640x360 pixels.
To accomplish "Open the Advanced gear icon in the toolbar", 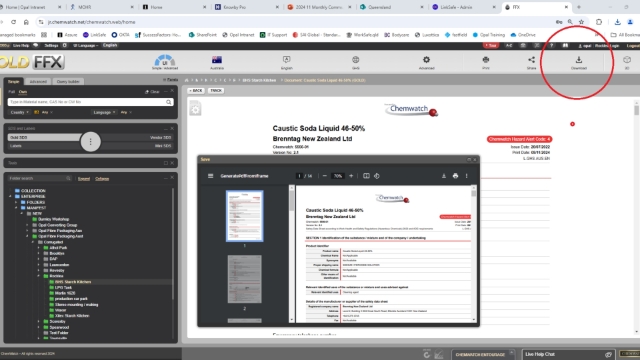I will [427, 60].
